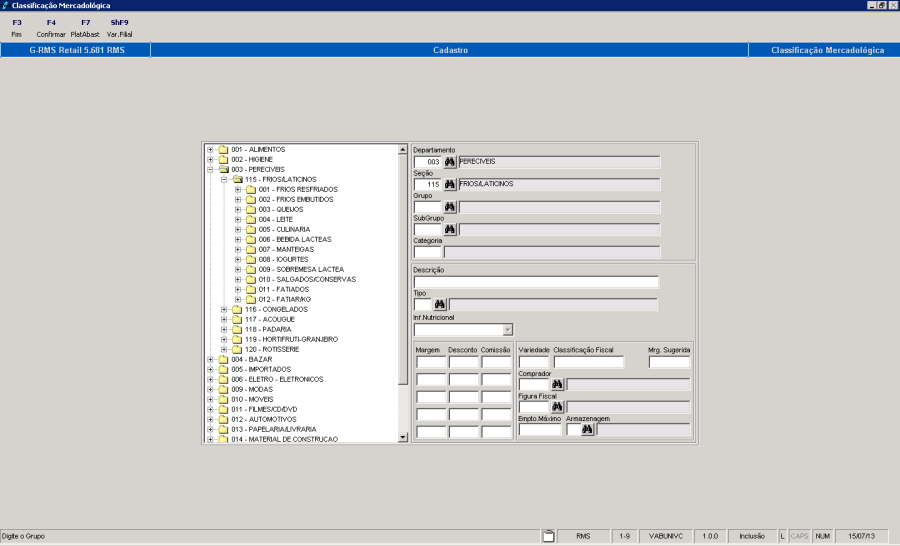Click the Descrição text field

536,282
